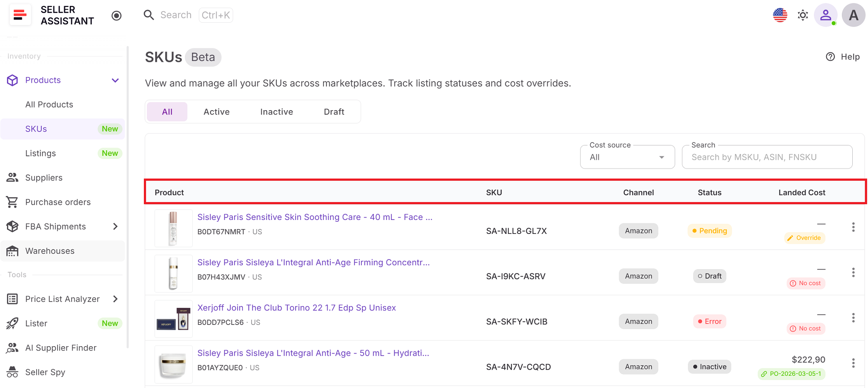Click No cost badge for SA-I9KC-ASRV
Viewport: 868px width, 388px height.
coord(806,283)
